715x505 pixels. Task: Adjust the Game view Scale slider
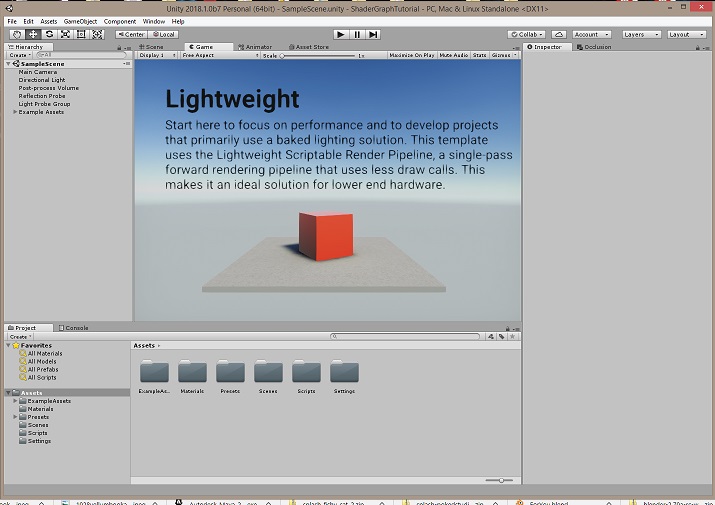[x=318, y=56]
